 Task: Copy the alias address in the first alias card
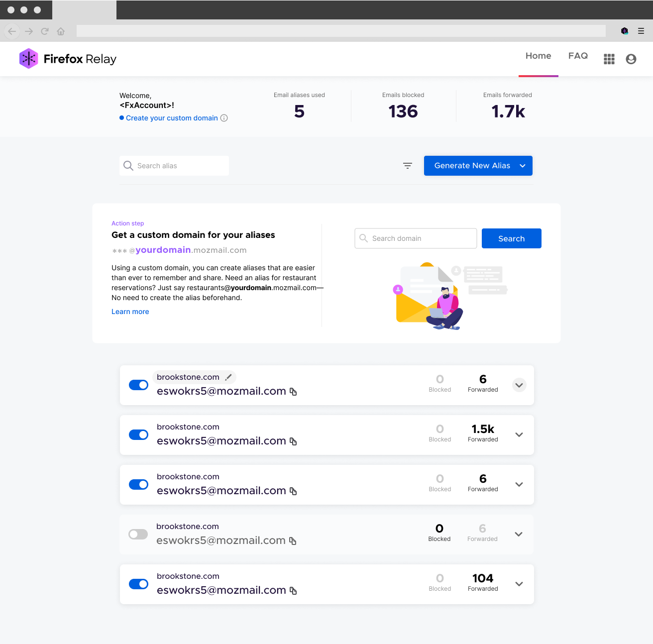293,392
